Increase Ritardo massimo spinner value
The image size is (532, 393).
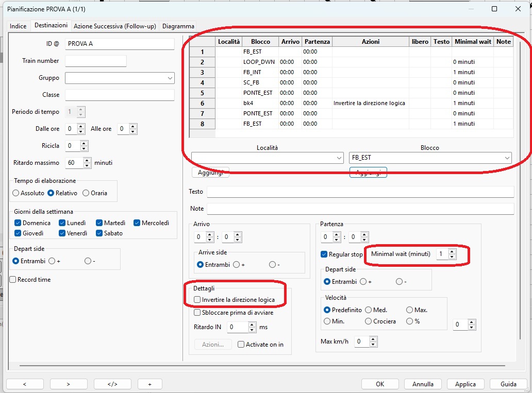pos(87,160)
